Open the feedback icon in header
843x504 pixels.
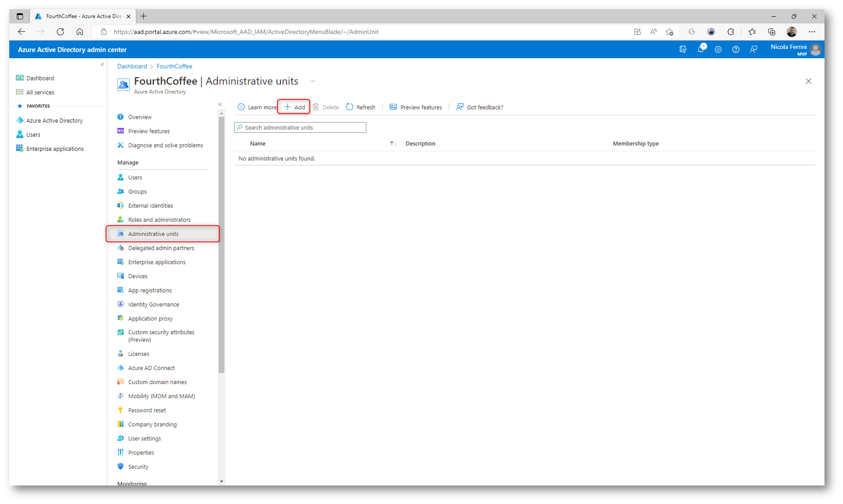coord(754,49)
